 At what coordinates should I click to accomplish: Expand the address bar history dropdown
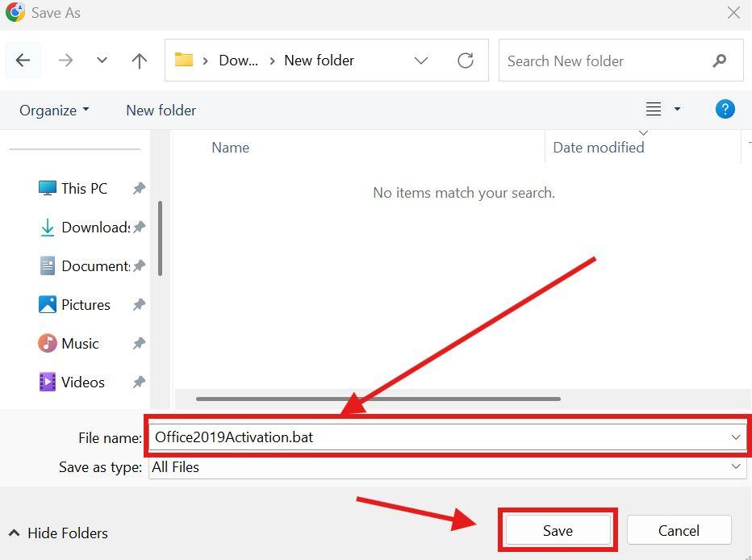pyautogui.click(x=420, y=61)
